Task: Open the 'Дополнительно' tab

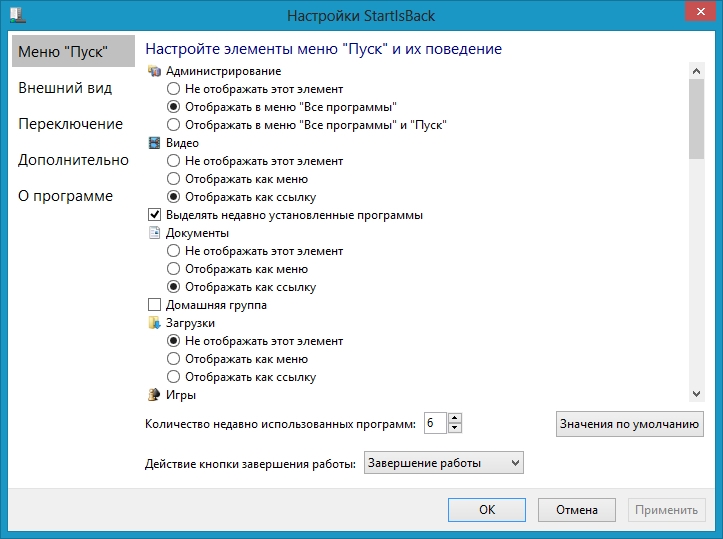Action: pyautogui.click(x=73, y=160)
